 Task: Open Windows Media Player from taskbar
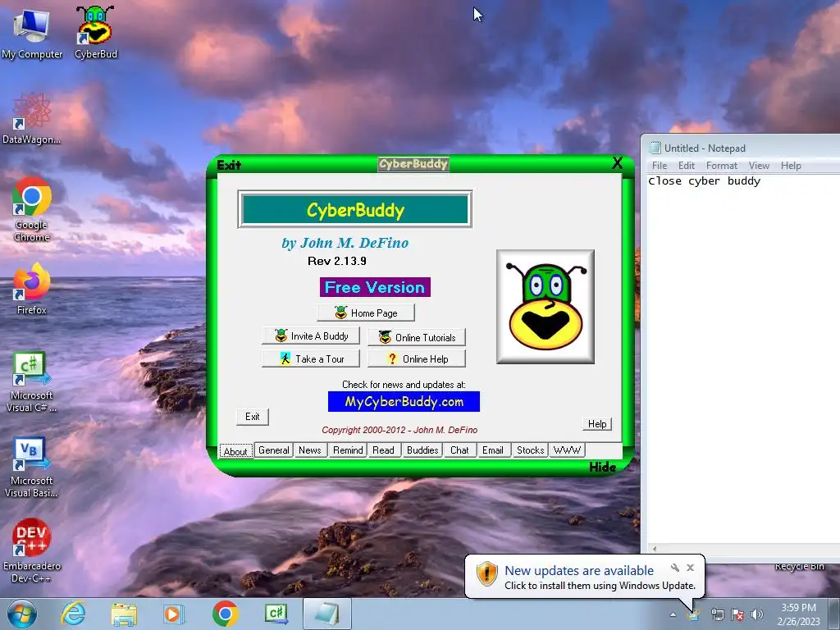point(173,614)
